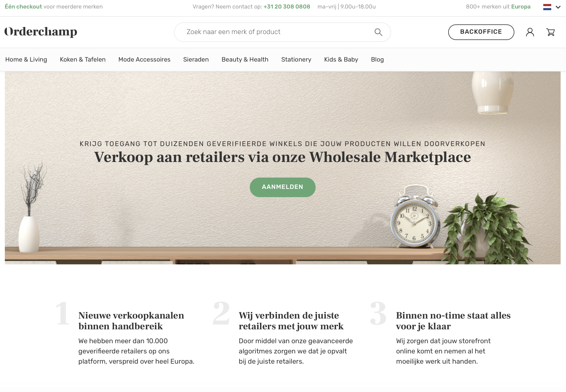Click the green AANMELDEN button
This screenshot has width=566, height=392.
[x=282, y=187]
